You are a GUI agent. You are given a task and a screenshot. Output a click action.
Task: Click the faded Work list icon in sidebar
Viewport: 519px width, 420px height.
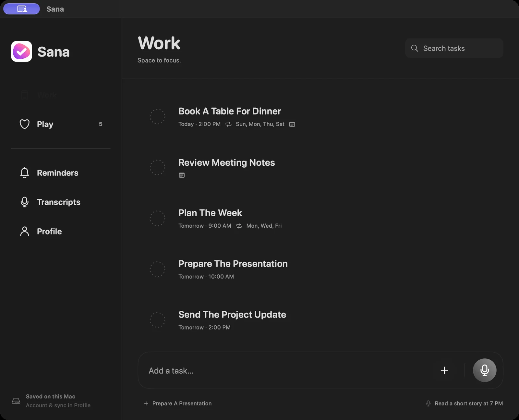(x=25, y=95)
